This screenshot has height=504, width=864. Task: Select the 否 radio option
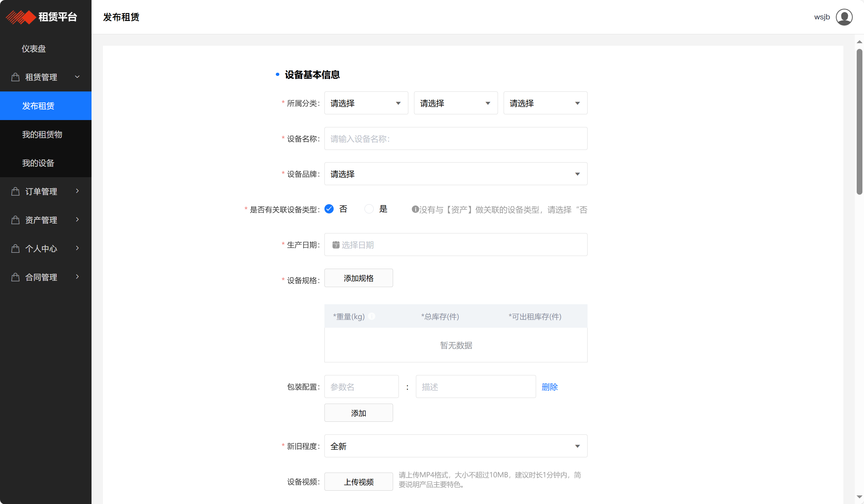(x=329, y=209)
